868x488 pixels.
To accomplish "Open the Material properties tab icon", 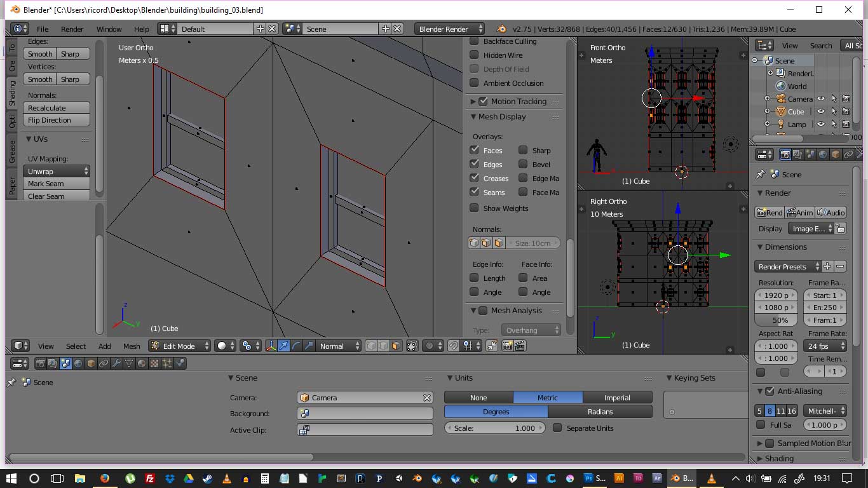I will [x=142, y=363].
